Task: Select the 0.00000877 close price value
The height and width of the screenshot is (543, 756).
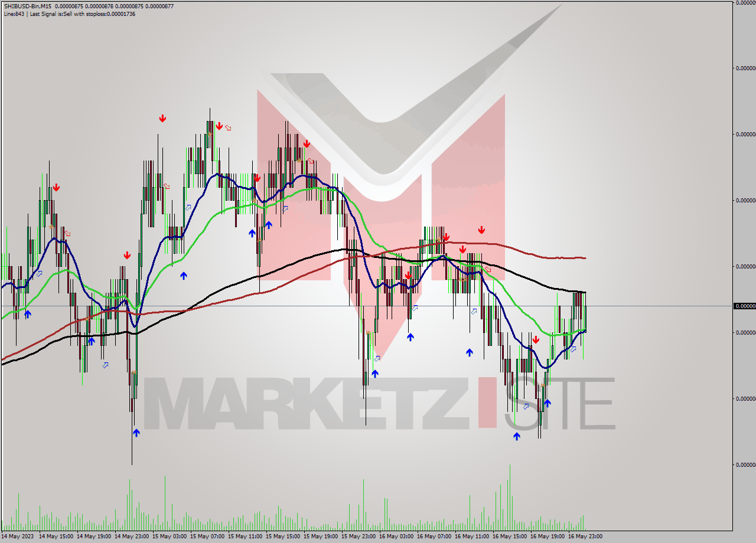Action: point(159,6)
